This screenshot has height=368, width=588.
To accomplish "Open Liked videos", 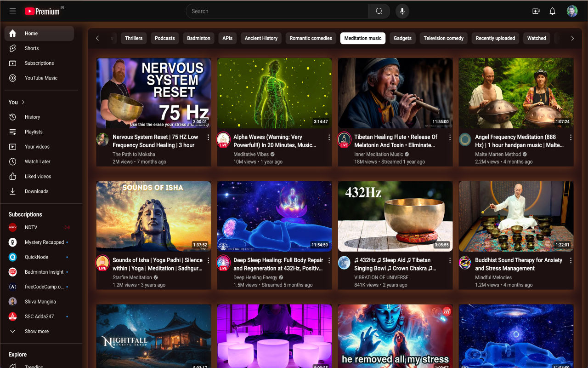I will [39, 176].
